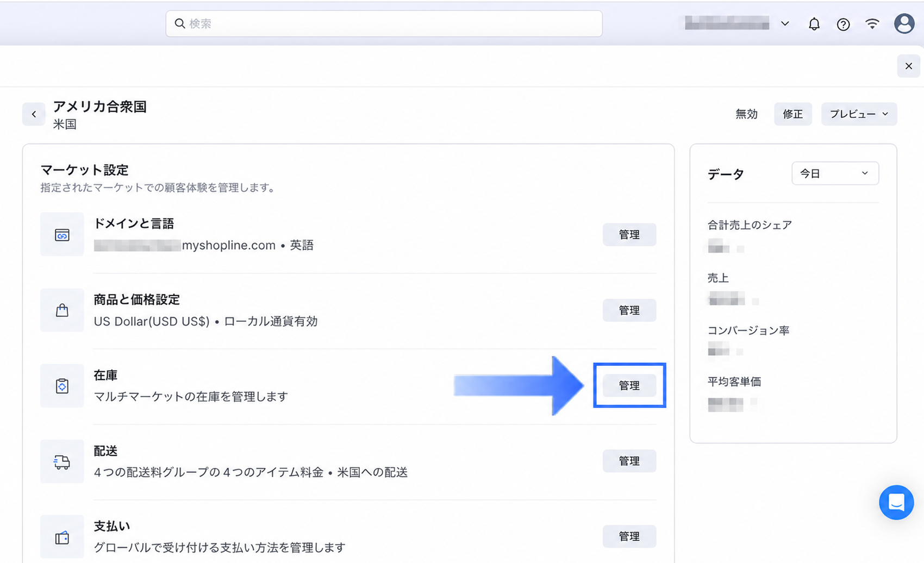This screenshot has height=563, width=924.
Task: Click the ドメインと言語 label
Action: click(134, 223)
